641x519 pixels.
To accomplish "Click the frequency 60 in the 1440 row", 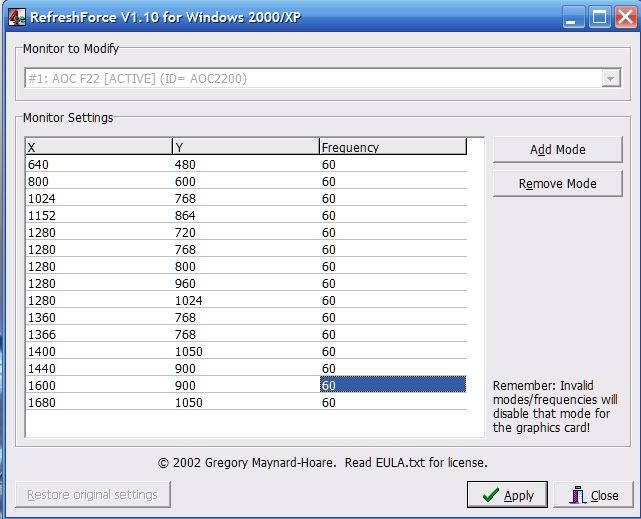I will [x=393, y=368].
